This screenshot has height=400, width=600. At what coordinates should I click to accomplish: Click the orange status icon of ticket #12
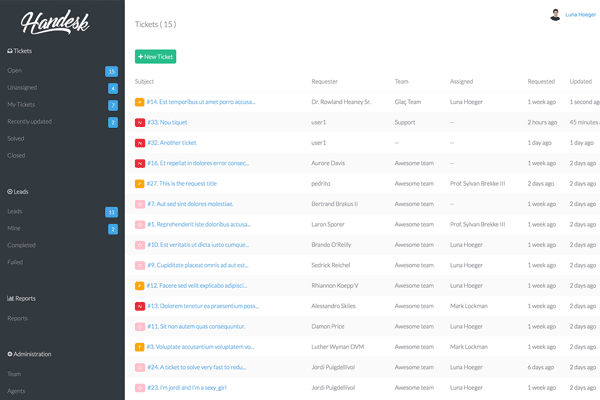click(140, 286)
